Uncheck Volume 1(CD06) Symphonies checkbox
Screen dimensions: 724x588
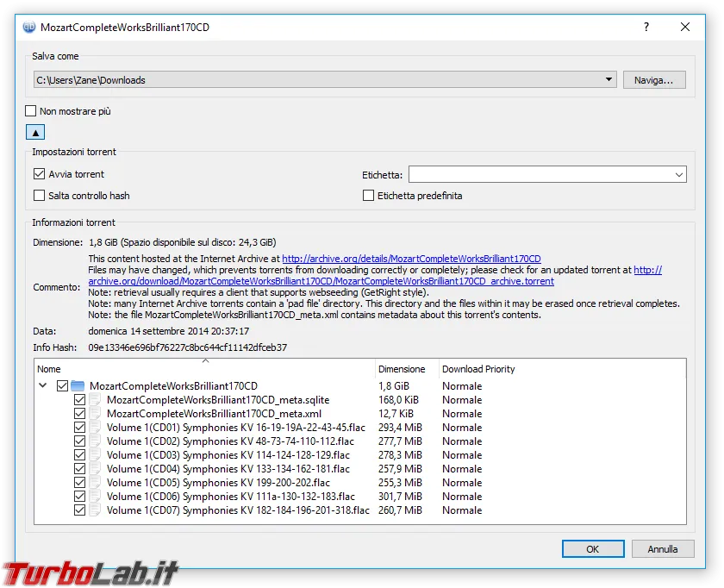coord(79,497)
